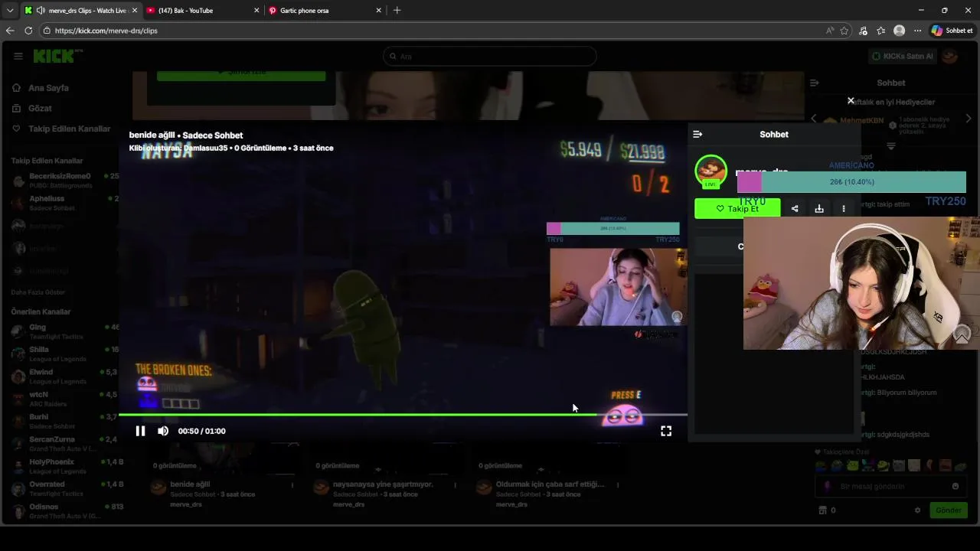Viewport: 980px width, 551px height.
Task: Open the benide ağlll clip card title
Action: 190,484
